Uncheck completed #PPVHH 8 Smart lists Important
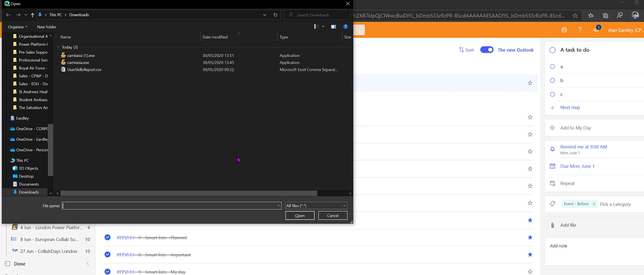The image size is (644, 275). [108, 254]
